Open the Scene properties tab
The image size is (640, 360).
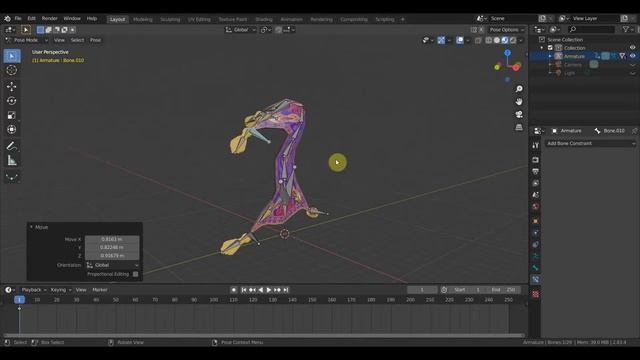tap(535, 195)
